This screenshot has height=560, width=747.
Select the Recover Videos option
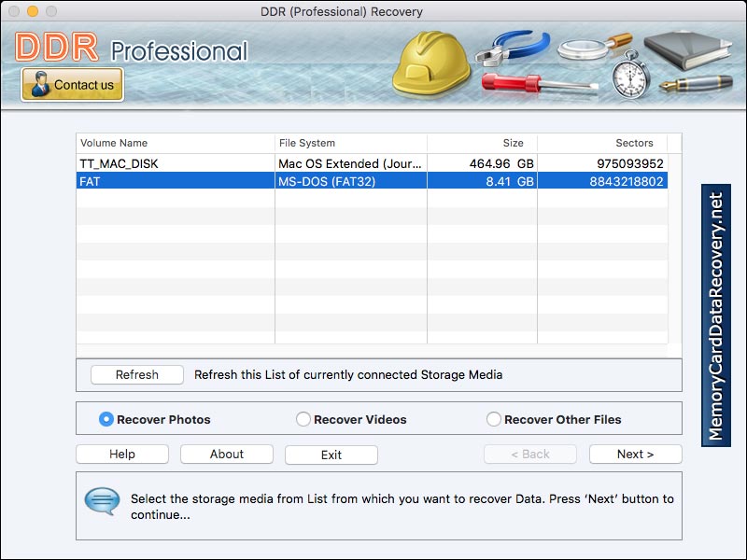click(303, 419)
